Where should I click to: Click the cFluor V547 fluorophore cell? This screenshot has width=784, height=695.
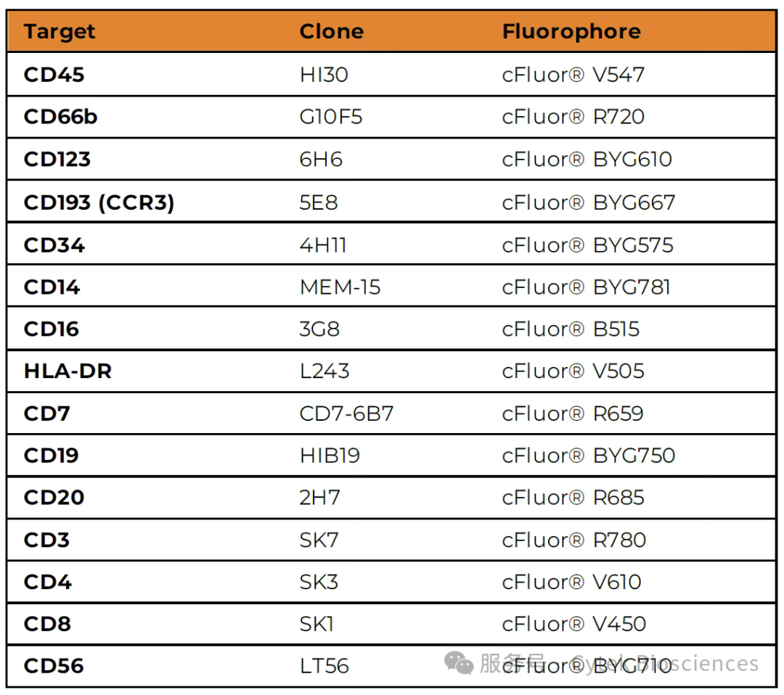coord(573,75)
